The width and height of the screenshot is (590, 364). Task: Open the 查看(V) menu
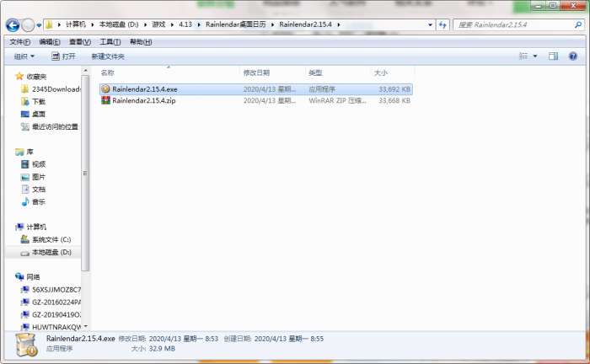click(x=80, y=42)
